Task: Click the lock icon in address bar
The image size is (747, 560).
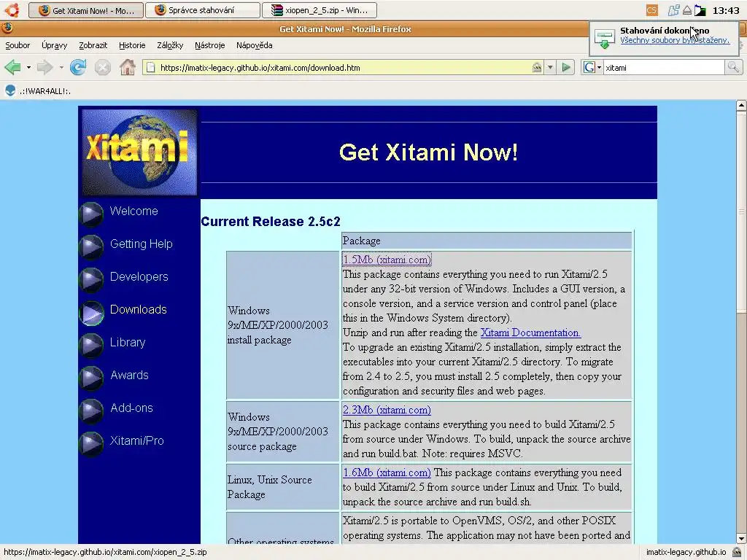Action: (537, 67)
